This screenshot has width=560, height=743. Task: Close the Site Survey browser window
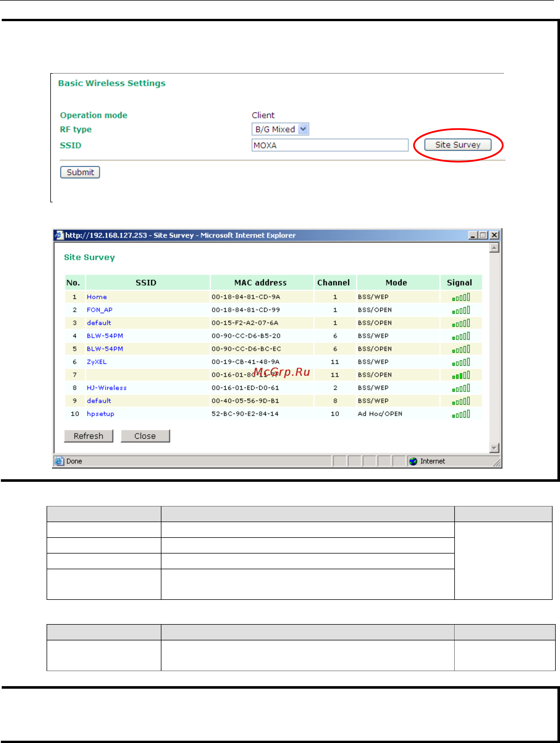click(x=494, y=235)
